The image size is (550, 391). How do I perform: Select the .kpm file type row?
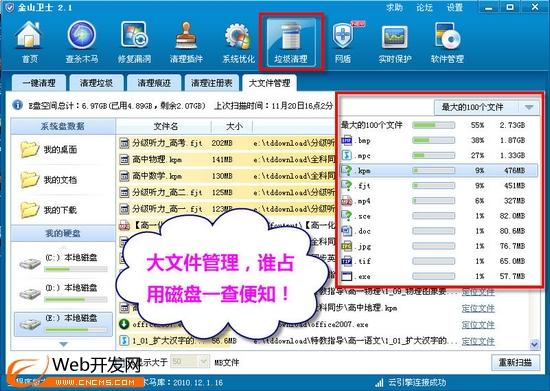(438, 170)
